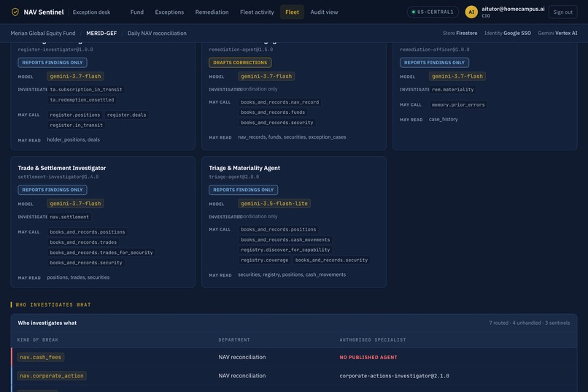
Task: Select the gemini-3.5-flash-lite model chip
Action: [274, 204]
